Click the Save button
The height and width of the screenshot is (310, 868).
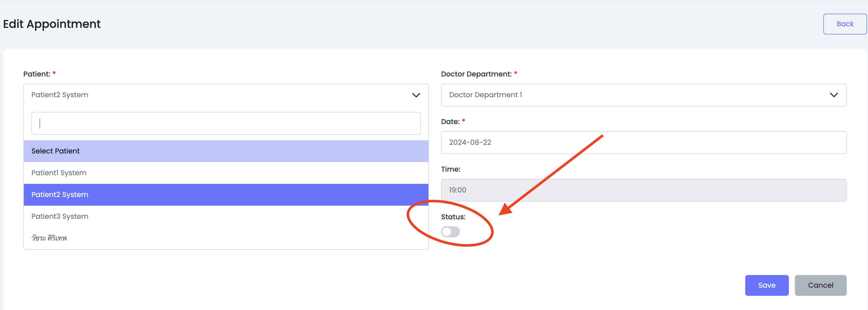(767, 285)
